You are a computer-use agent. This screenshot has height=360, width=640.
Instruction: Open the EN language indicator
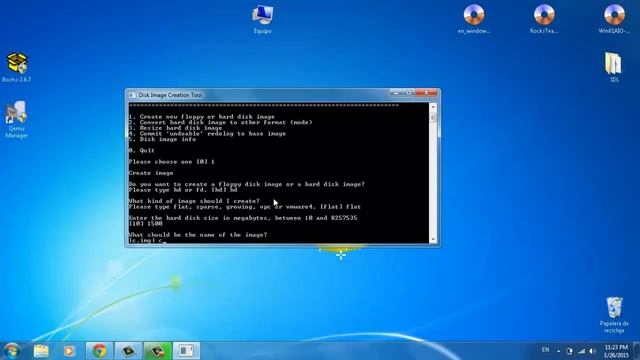(545, 350)
